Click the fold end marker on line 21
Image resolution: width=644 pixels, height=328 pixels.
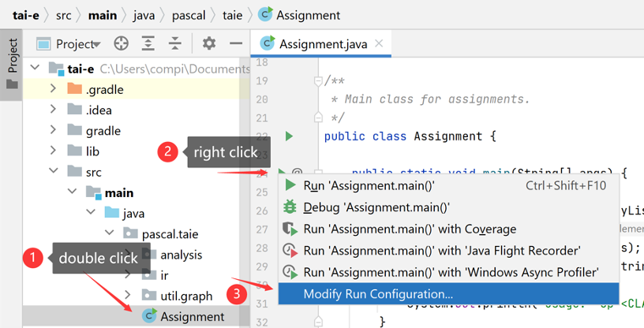tap(318, 117)
